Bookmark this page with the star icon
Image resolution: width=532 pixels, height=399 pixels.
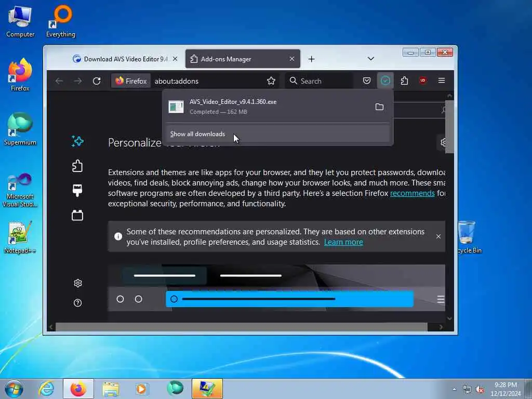271,81
